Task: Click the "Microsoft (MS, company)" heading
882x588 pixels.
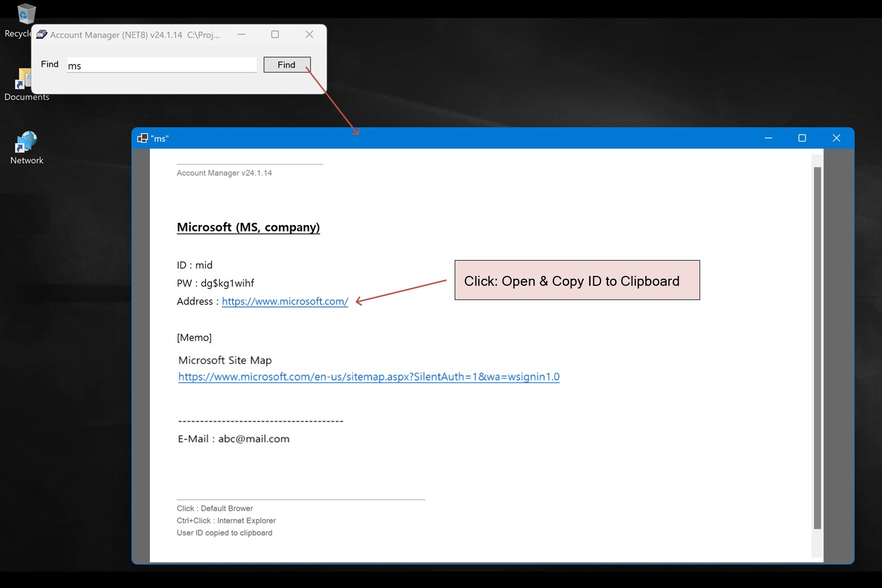Action: [248, 227]
